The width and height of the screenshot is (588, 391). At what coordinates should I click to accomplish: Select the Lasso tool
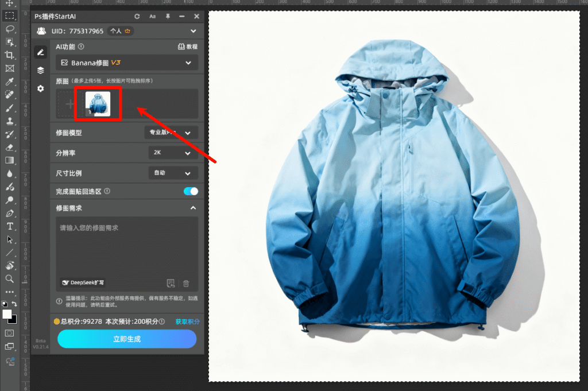(10, 28)
